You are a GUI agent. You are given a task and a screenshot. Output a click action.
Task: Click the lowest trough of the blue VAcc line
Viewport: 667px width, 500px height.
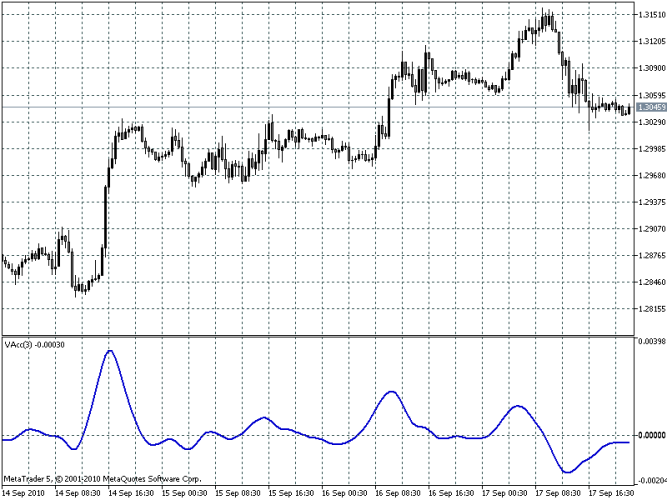pyautogui.click(x=567, y=472)
